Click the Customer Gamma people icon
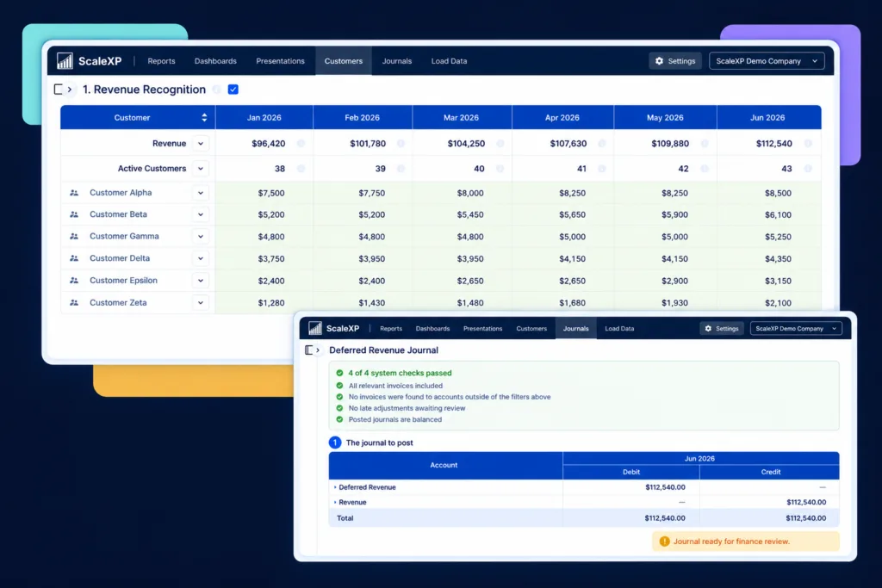 pyautogui.click(x=74, y=237)
